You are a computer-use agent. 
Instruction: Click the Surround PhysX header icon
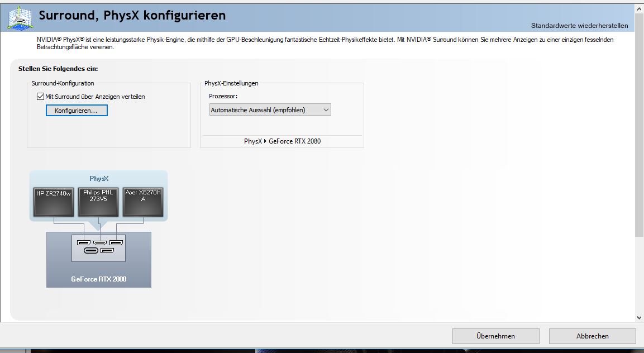(20, 18)
